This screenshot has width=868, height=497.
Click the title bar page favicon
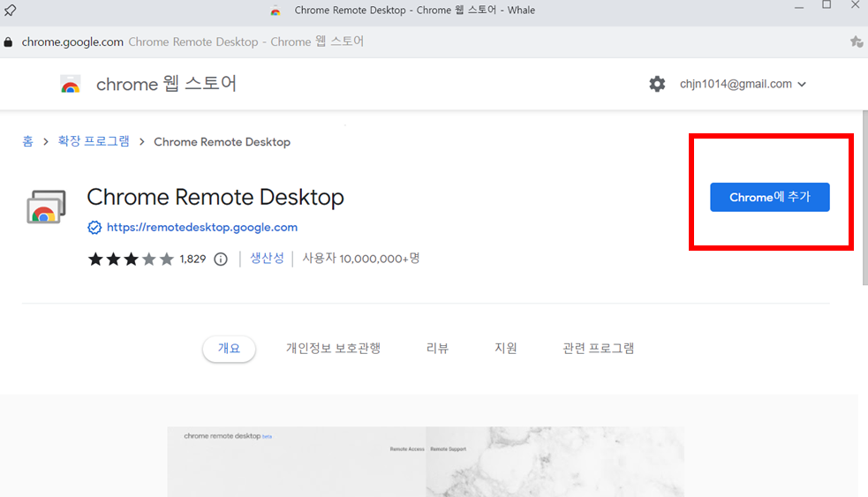point(275,11)
